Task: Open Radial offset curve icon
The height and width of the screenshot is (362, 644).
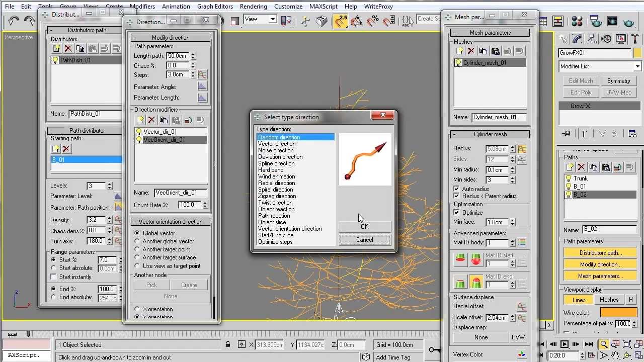Action: pos(522,306)
